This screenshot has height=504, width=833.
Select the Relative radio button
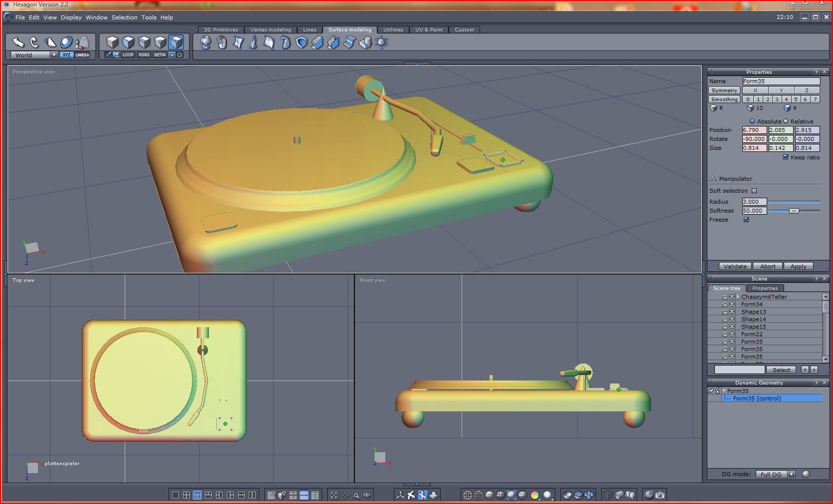tap(786, 121)
